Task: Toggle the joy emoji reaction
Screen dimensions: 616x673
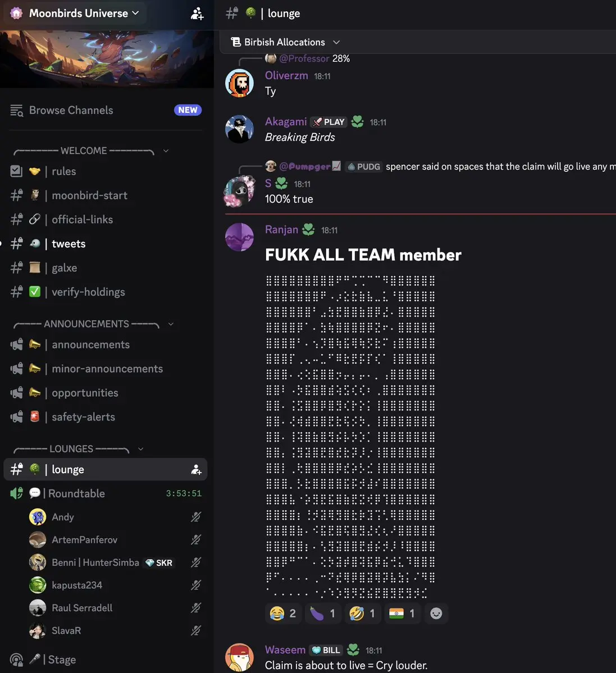Action: tap(283, 614)
